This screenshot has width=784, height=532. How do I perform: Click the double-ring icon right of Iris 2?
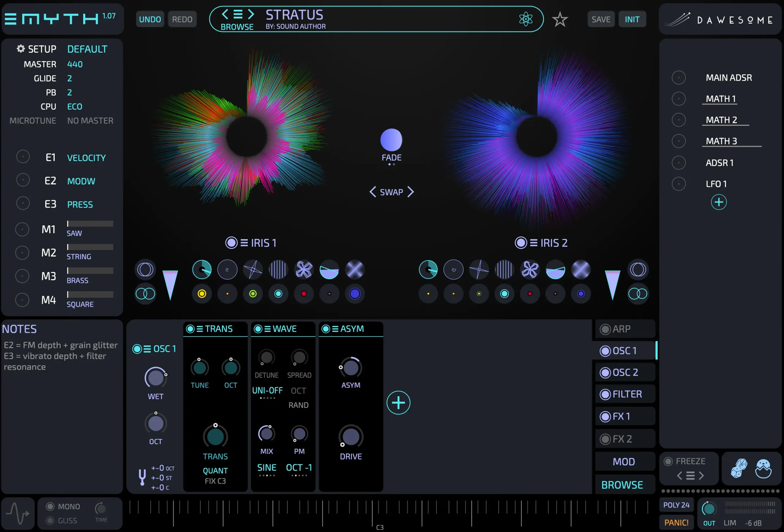coord(638,294)
